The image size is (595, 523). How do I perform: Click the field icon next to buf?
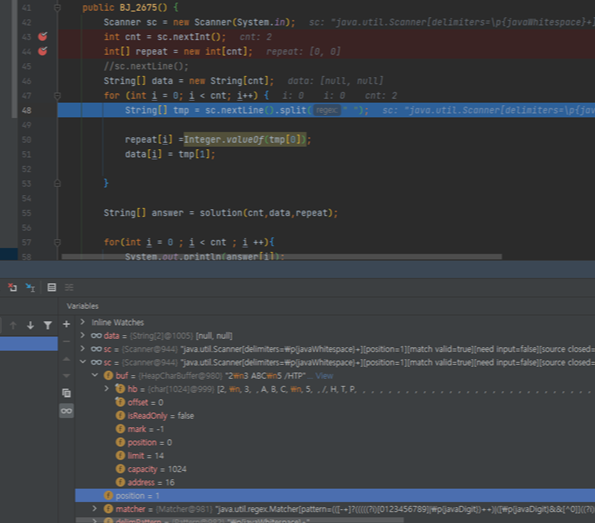coord(109,376)
